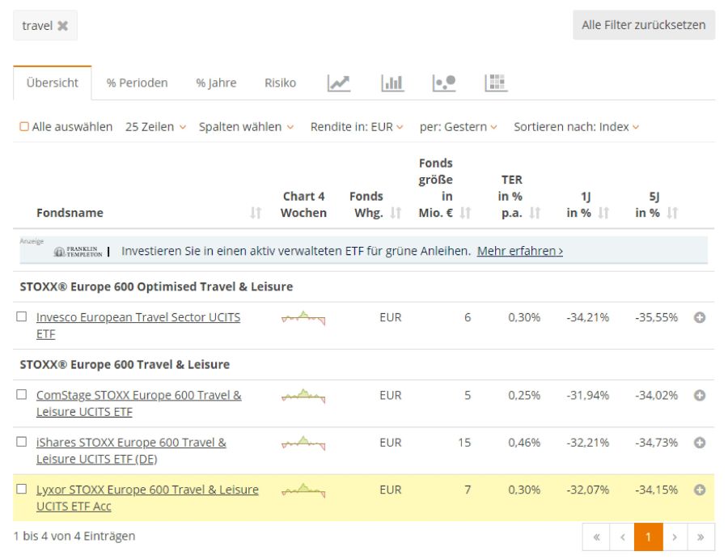Remove the travel filter tag
Screen dimensions: 728x560
(x=62, y=26)
